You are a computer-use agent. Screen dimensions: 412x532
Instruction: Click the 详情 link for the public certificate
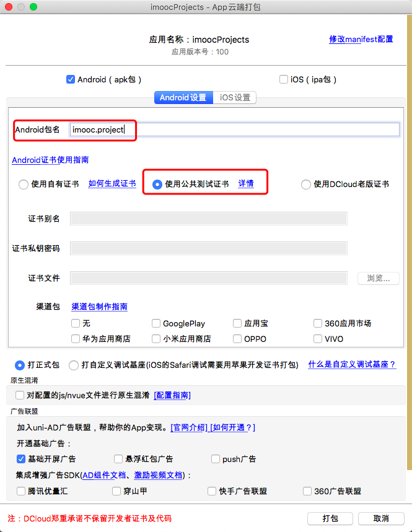coord(246,183)
